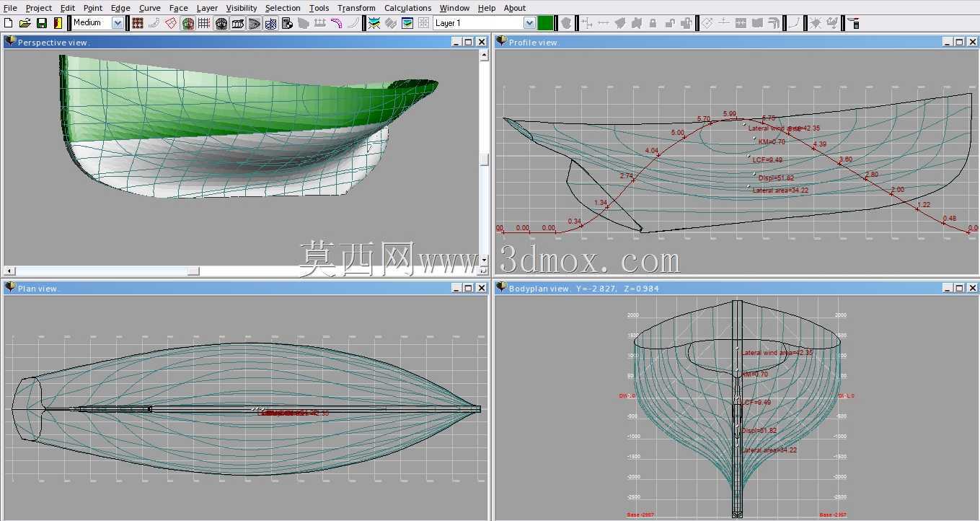
Task: Click the unlock all points padlock icon
Action: [x=686, y=23]
